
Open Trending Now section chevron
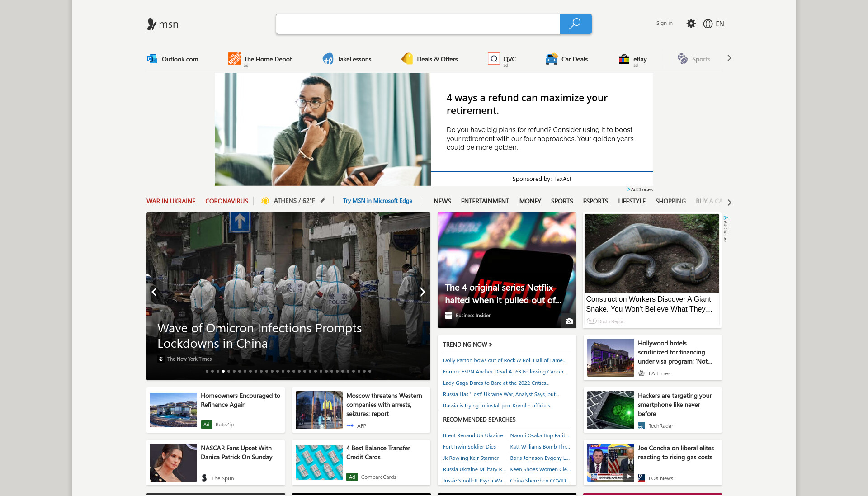pos(491,345)
